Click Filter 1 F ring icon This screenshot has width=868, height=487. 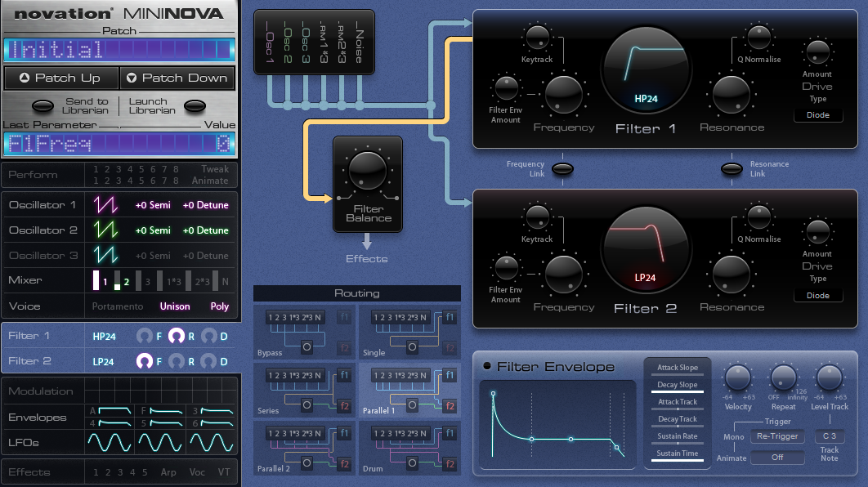[x=145, y=336]
